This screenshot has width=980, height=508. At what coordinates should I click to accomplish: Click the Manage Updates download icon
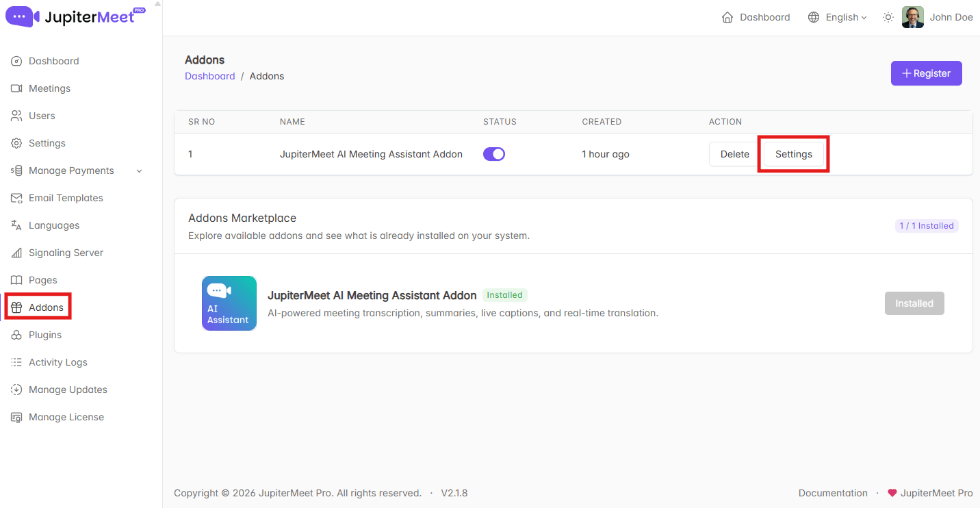[16, 390]
